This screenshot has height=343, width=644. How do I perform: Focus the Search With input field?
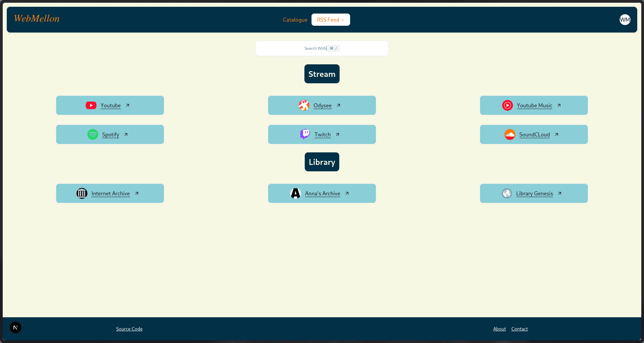(322, 48)
